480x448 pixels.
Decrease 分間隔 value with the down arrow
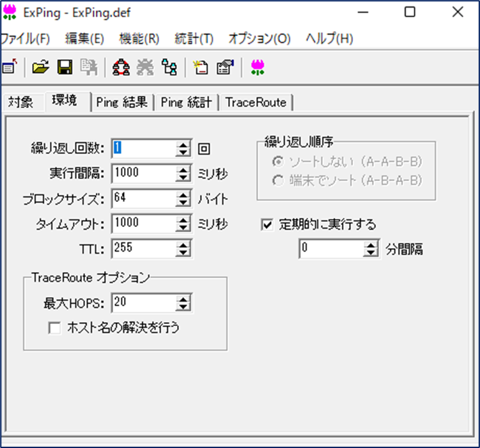click(371, 253)
